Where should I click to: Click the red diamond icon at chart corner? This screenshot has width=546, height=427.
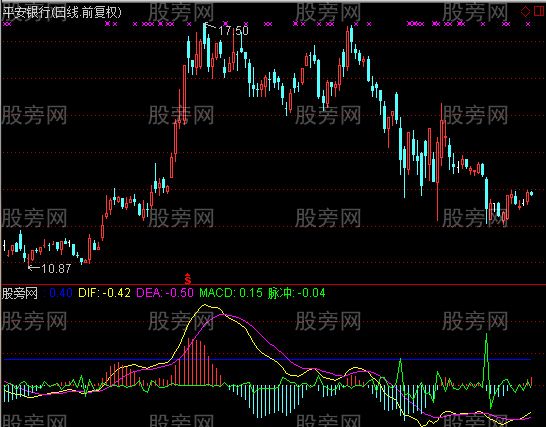tap(525, 11)
